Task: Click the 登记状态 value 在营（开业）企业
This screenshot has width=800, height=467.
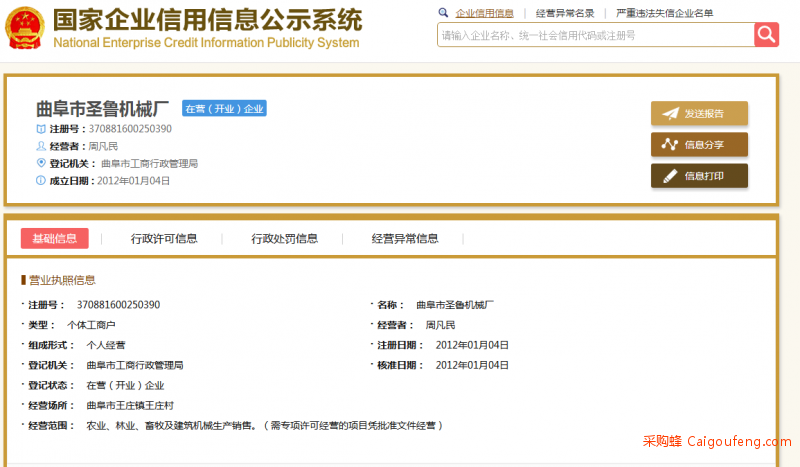Action: pyautogui.click(x=125, y=385)
